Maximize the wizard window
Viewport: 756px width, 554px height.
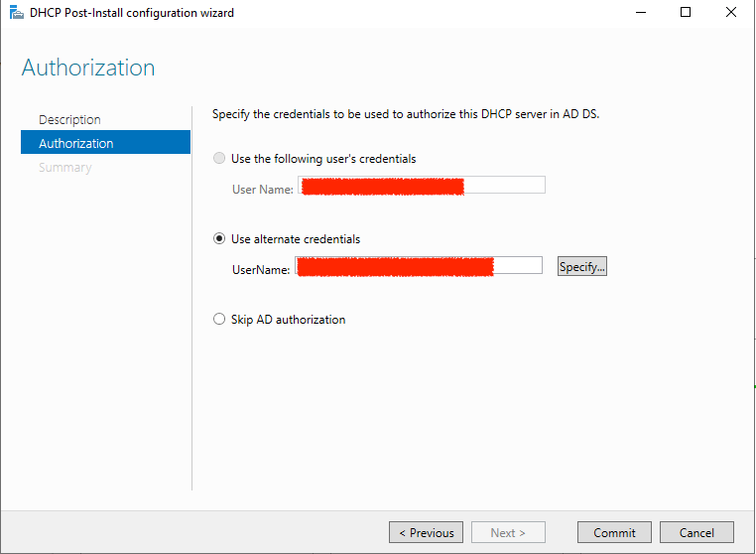click(686, 13)
